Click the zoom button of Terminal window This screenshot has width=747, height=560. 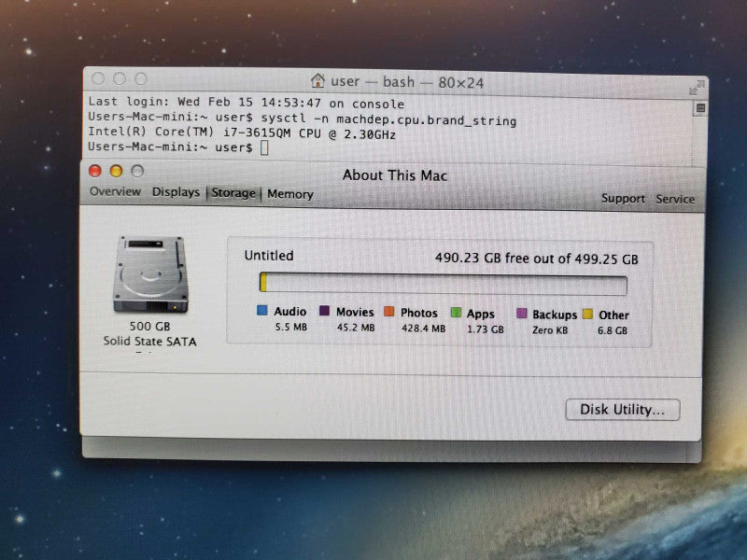pyautogui.click(x=141, y=79)
